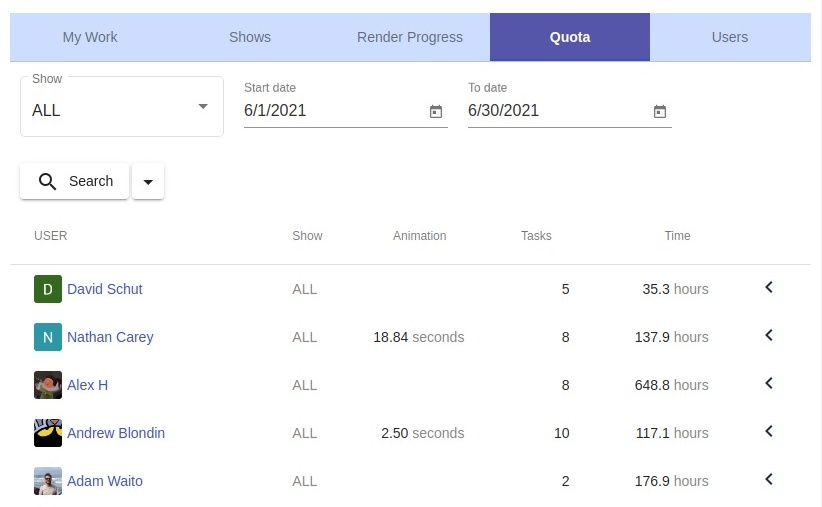
Task: Click David Schut's green D avatar
Action: [x=48, y=289]
